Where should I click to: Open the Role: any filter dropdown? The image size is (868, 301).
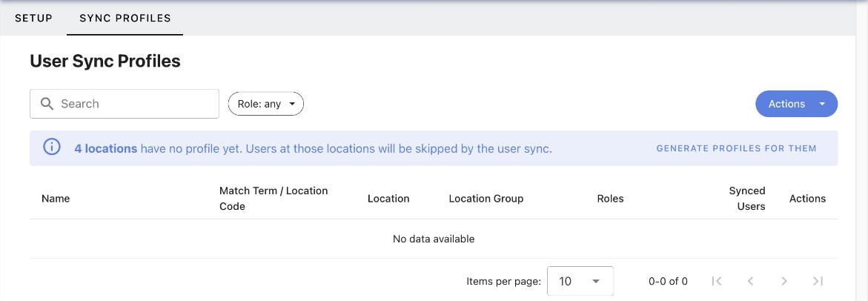coord(265,104)
